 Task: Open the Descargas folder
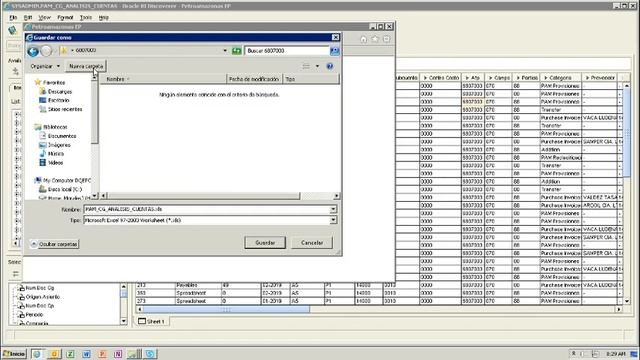click(x=60, y=91)
